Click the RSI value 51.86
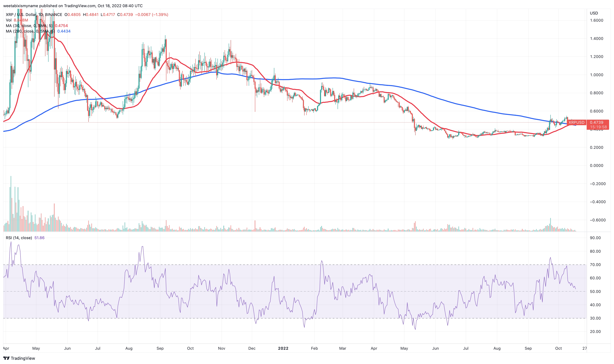The image size is (614, 364). [x=40, y=238]
